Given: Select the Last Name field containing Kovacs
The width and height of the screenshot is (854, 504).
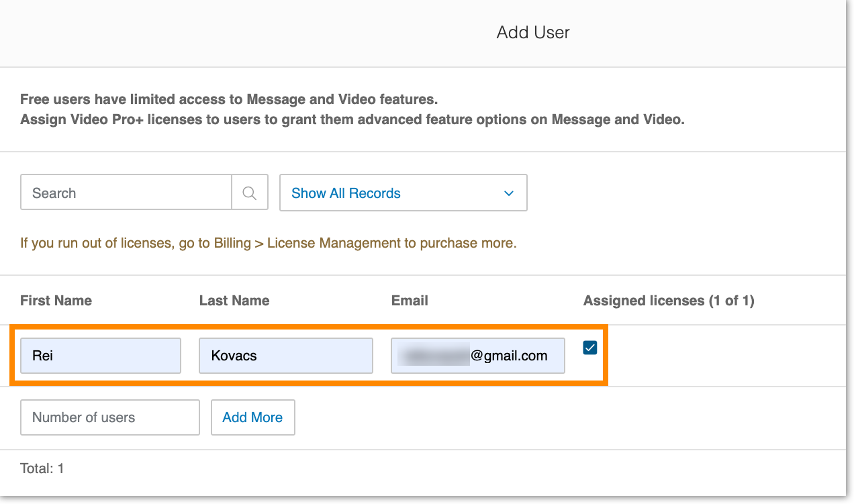Looking at the screenshot, I should 285,356.
